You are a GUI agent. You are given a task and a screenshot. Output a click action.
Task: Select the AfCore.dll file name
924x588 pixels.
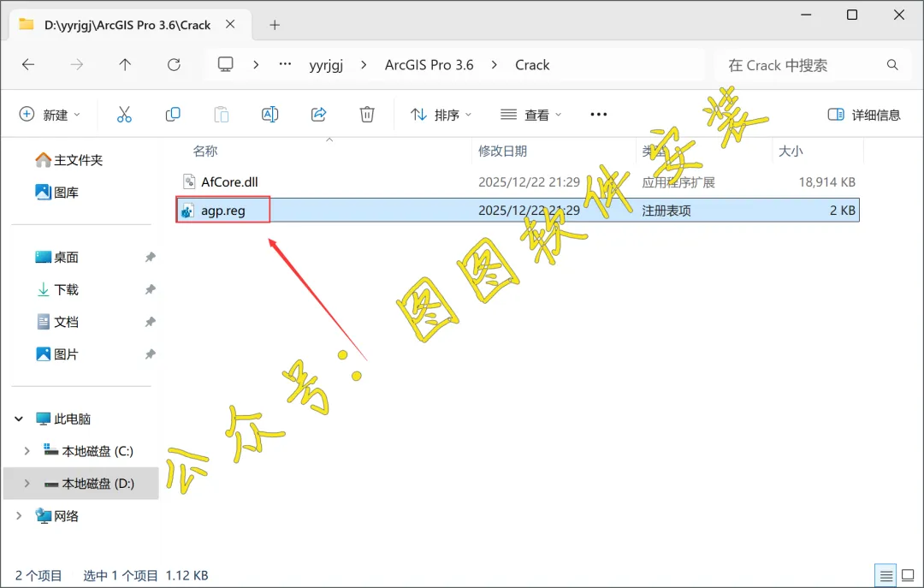tap(229, 181)
